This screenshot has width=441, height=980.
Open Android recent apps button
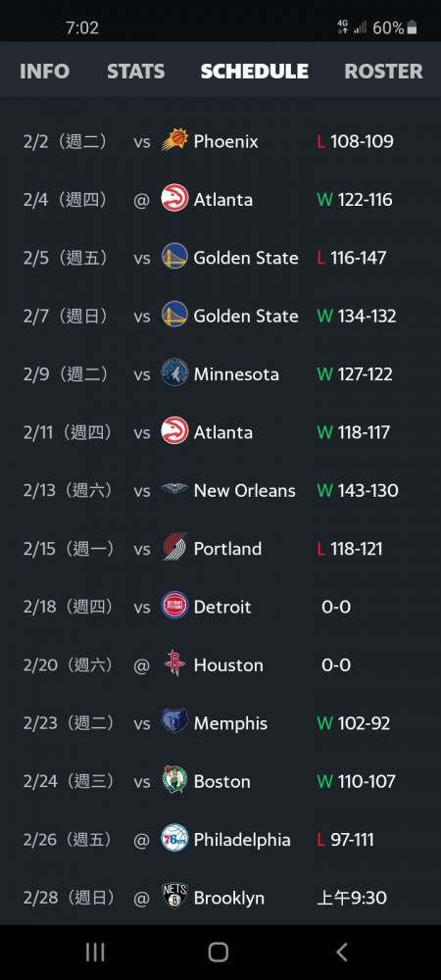coord(95,952)
